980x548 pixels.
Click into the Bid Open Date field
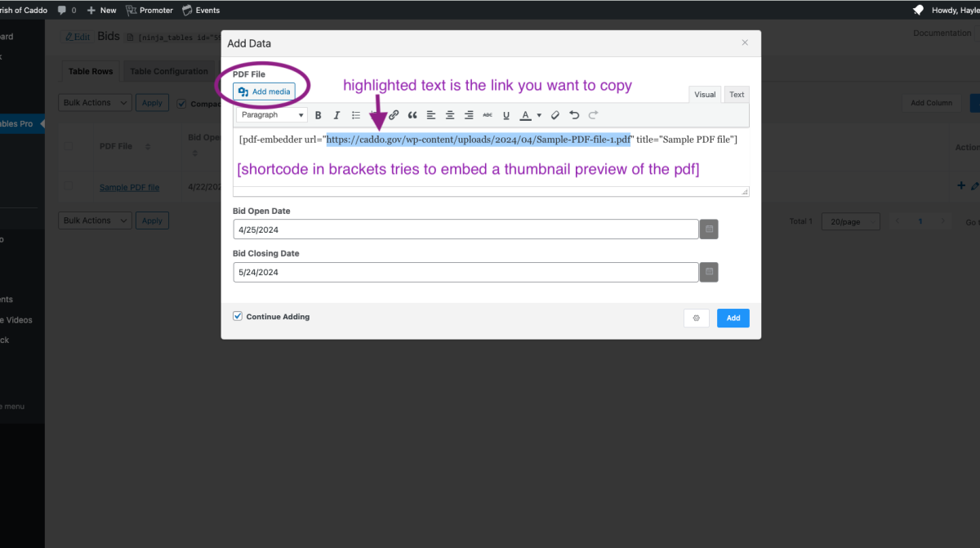click(x=465, y=229)
